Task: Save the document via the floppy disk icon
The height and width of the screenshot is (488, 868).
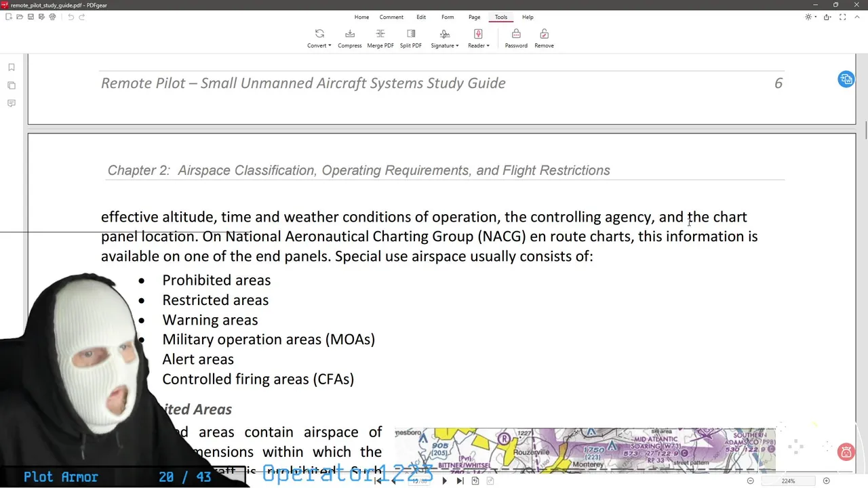Action: click(x=31, y=17)
